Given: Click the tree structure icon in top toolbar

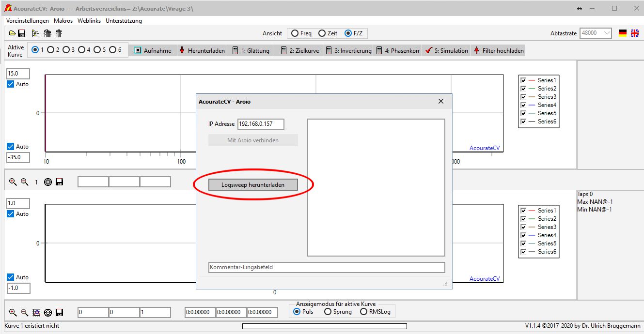Looking at the screenshot, I should point(35,33).
